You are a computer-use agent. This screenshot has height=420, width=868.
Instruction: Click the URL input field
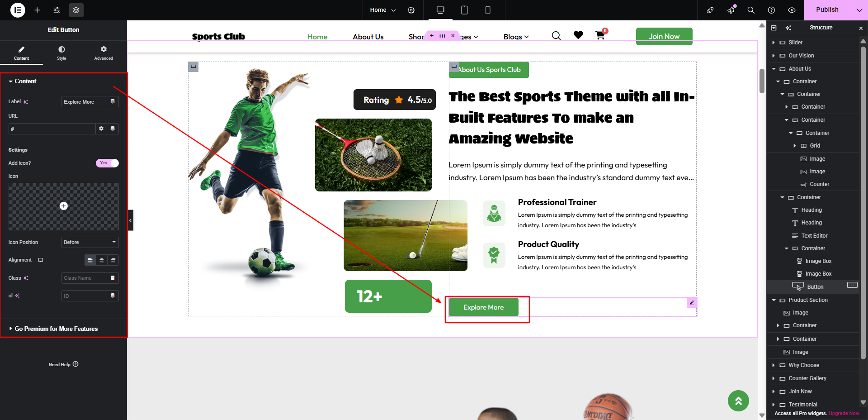click(52, 129)
